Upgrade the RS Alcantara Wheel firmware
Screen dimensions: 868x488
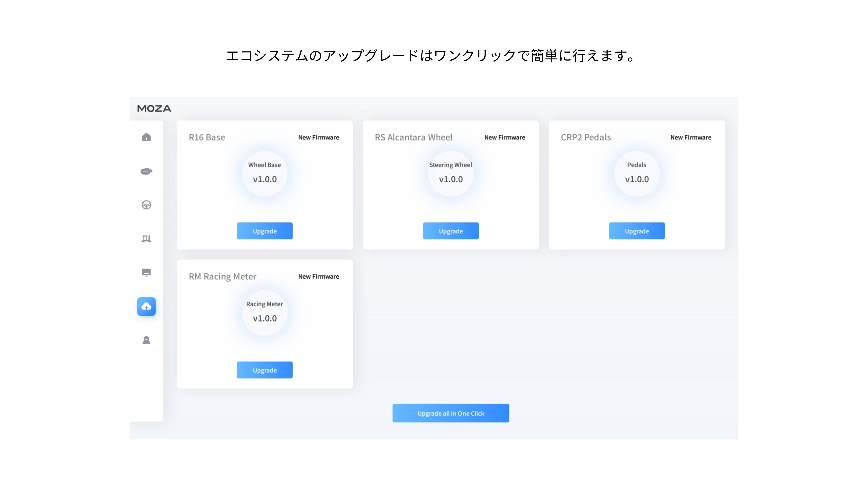(x=451, y=231)
